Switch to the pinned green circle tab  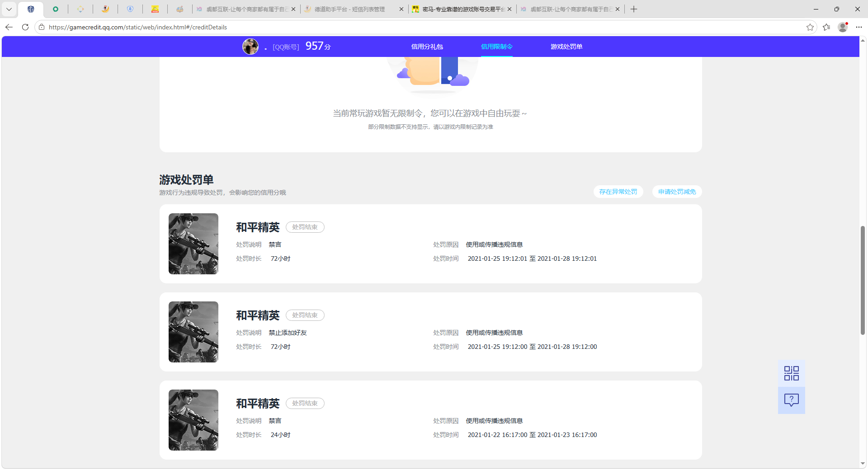point(56,9)
